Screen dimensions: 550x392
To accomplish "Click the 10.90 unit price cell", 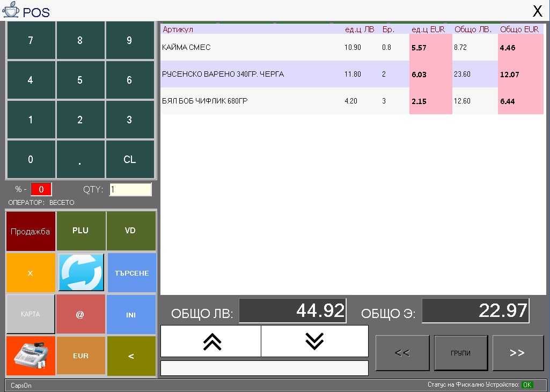I will (353, 47).
